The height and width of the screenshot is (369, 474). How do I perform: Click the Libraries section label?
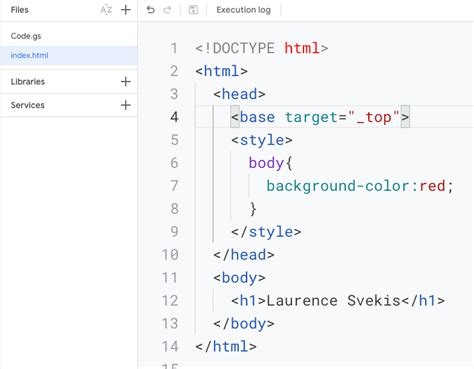[x=28, y=82]
